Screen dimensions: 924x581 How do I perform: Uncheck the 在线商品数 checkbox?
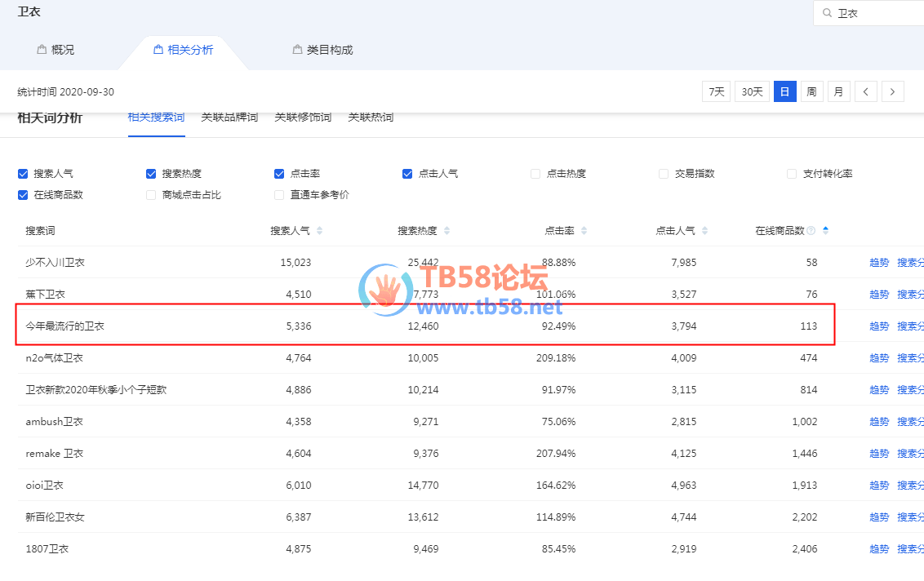pos(23,195)
